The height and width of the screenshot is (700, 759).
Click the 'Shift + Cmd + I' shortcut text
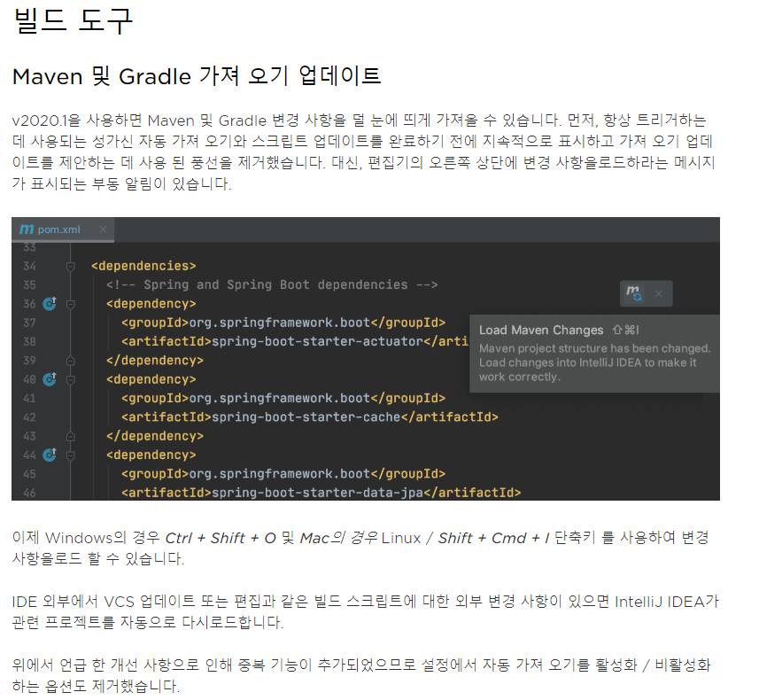pyautogui.click(x=493, y=538)
